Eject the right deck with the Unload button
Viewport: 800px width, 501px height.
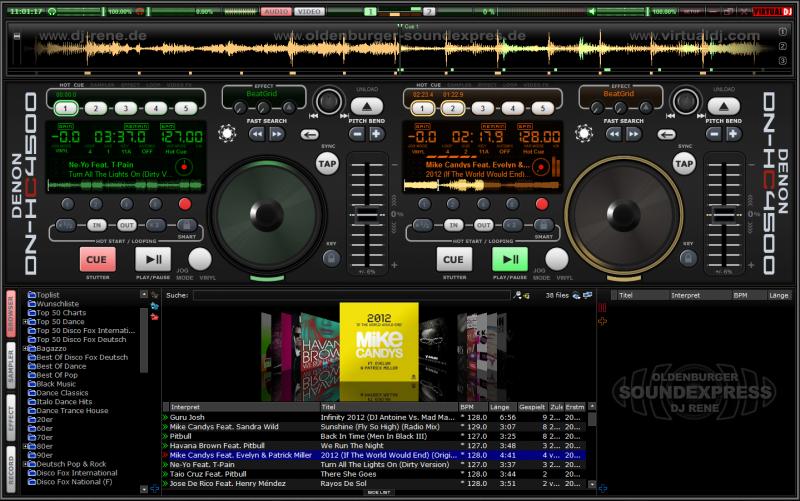723,106
